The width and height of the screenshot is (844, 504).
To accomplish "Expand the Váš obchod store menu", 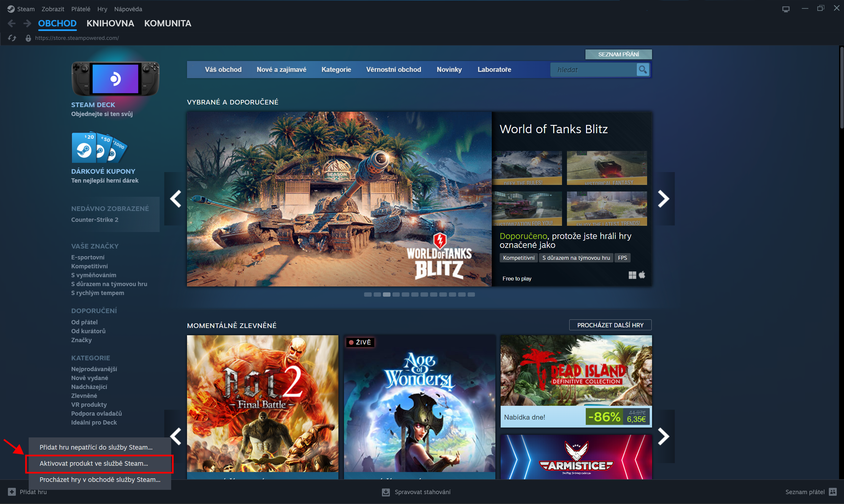I will (x=223, y=70).
